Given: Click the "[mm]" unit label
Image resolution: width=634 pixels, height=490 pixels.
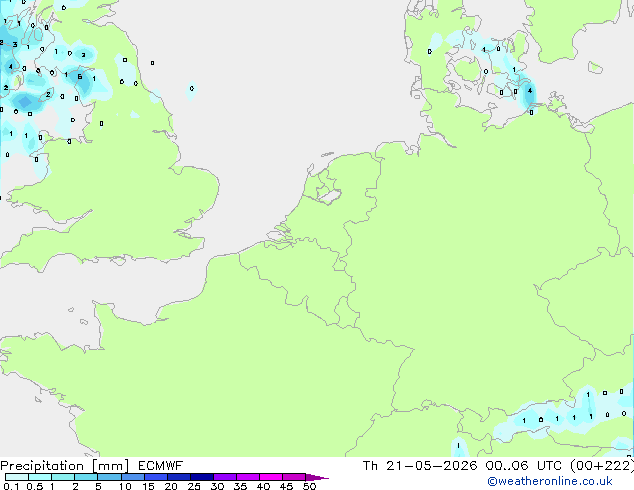Looking at the screenshot, I should pyautogui.click(x=110, y=466).
